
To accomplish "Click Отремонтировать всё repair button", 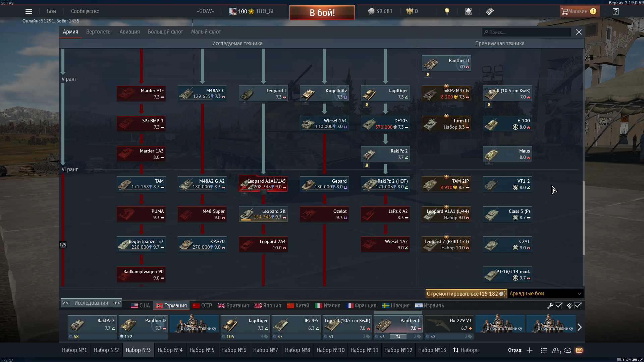I will coord(466,294).
